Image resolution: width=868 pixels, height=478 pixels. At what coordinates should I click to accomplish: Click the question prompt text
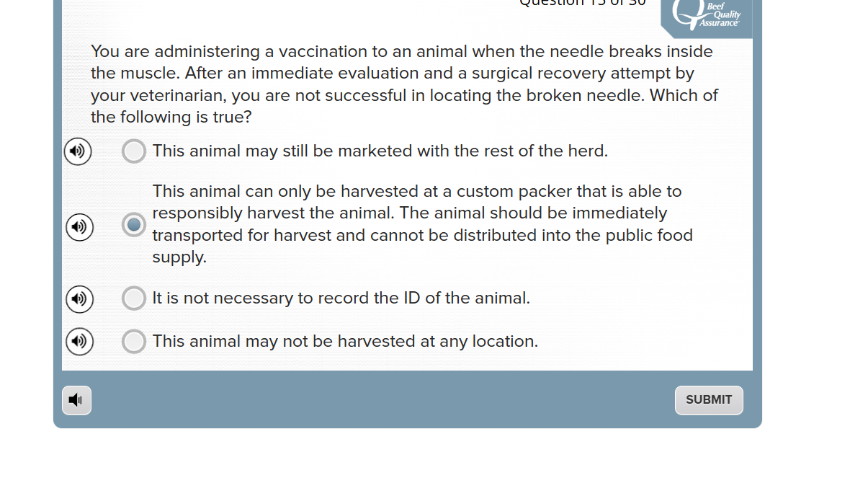pyautogui.click(x=403, y=84)
